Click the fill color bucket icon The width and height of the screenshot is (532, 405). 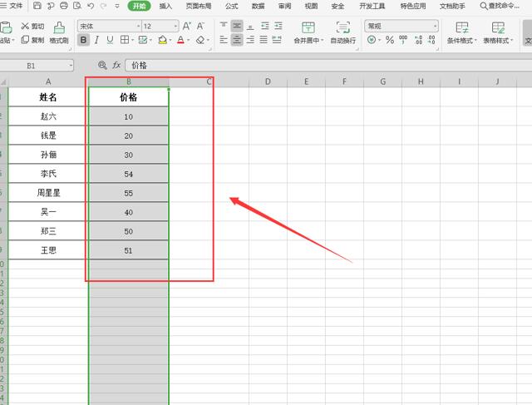coord(163,40)
